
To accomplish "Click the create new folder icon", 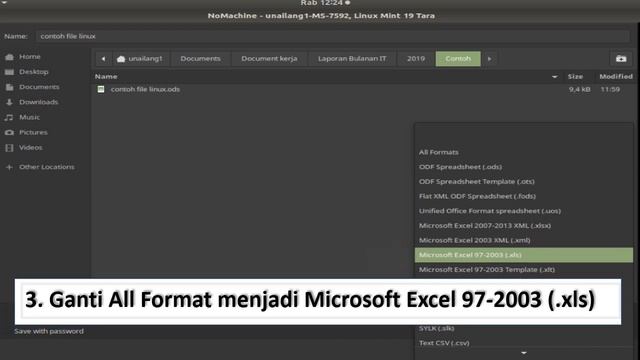I will [x=621, y=59].
